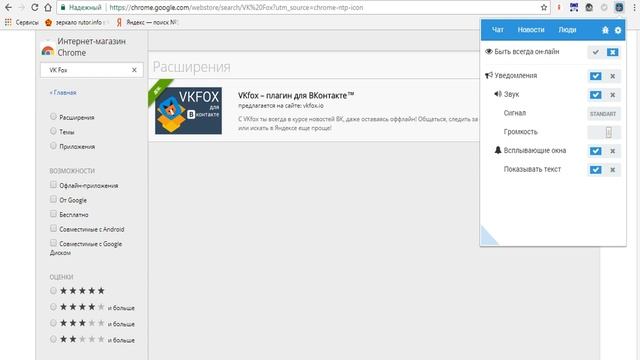Check the Офлайн-приложения checkbox

point(53,185)
